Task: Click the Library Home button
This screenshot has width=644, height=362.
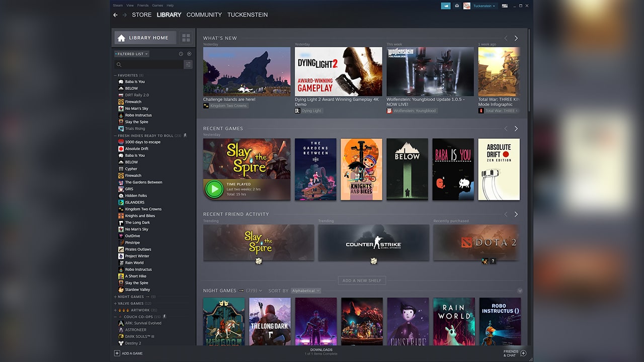Action: (145, 38)
